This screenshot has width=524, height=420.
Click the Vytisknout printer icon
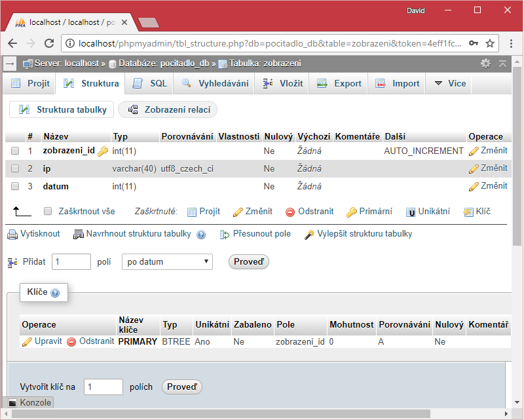tap(14, 233)
